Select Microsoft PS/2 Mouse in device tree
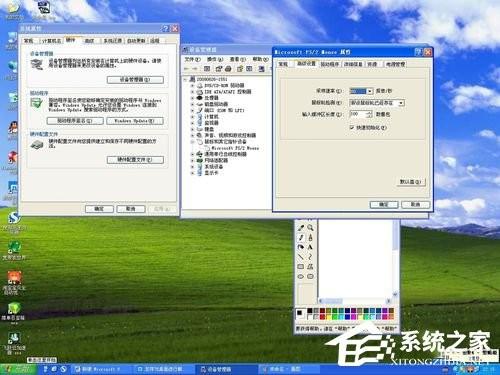Image resolution: width=500 pixels, height=375 pixels. (235, 148)
